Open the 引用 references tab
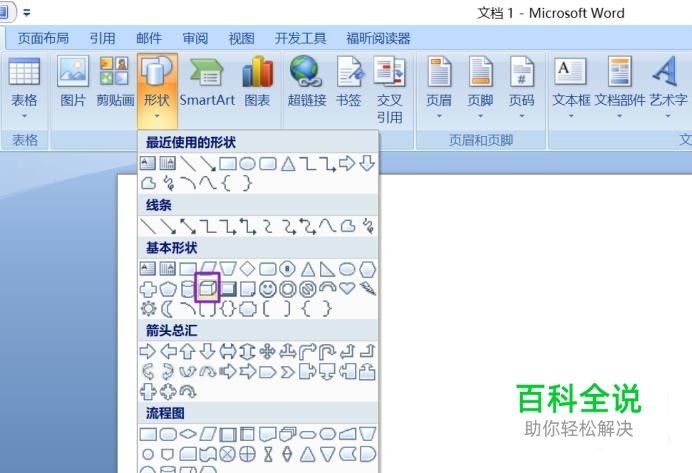 [102, 39]
